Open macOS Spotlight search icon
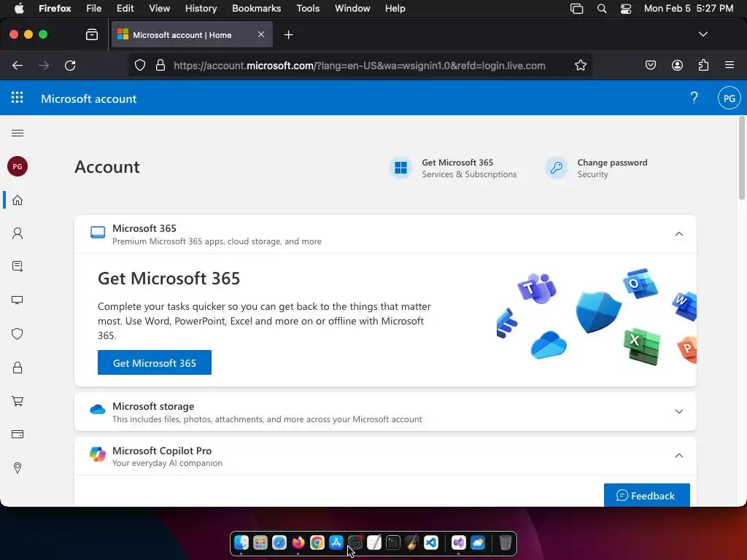 pyautogui.click(x=602, y=8)
